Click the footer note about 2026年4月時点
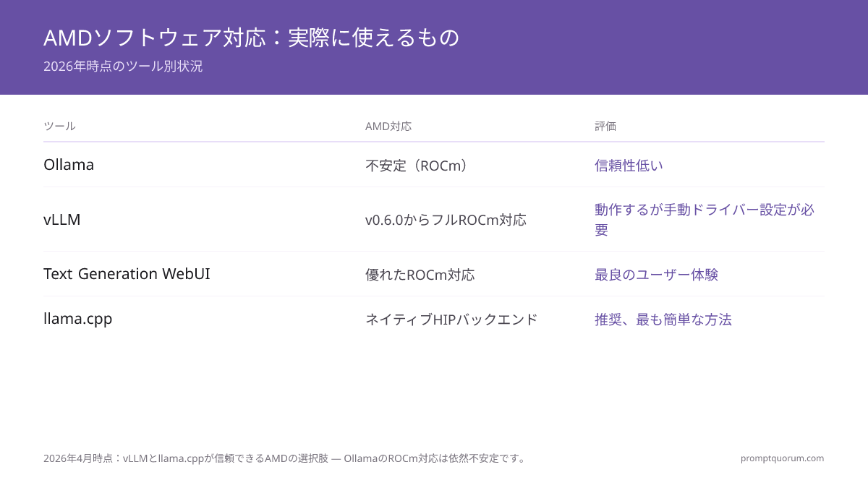Image resolution: width=868 pixels, height=488 pixels. pos(286,458)
